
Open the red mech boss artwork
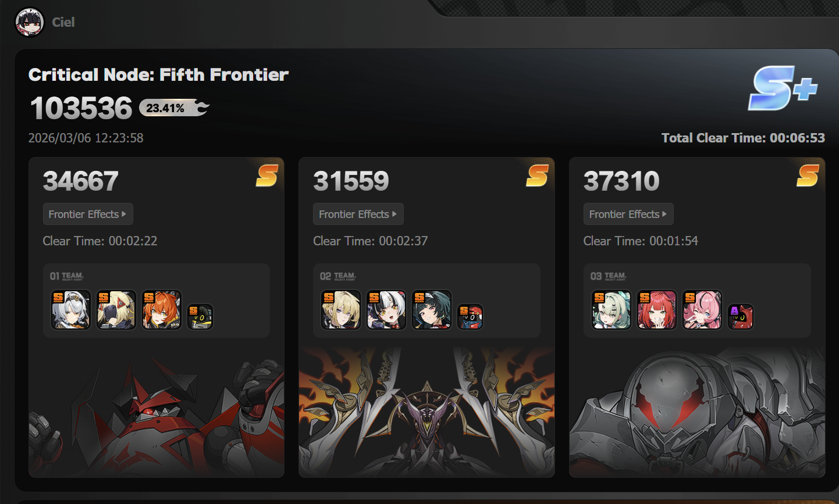tap(157, 412)
